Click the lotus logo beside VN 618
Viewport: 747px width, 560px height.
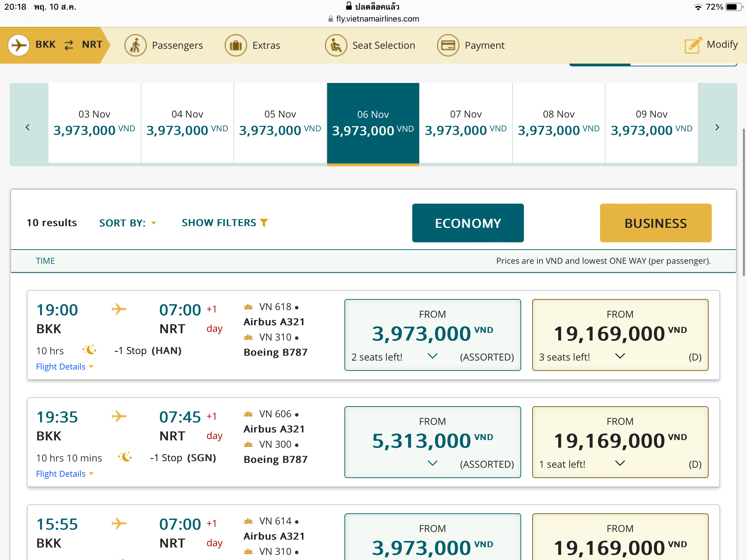pyautogui.click(x=248, y=307)
